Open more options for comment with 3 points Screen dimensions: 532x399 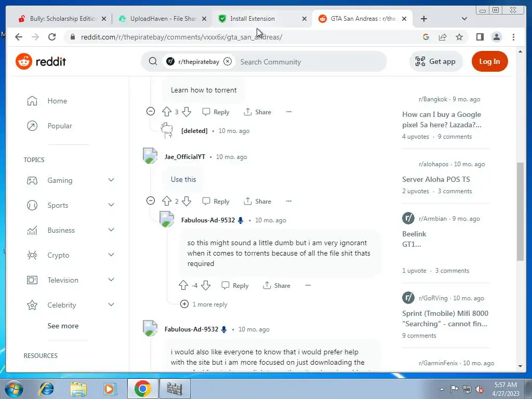[289, 112]
